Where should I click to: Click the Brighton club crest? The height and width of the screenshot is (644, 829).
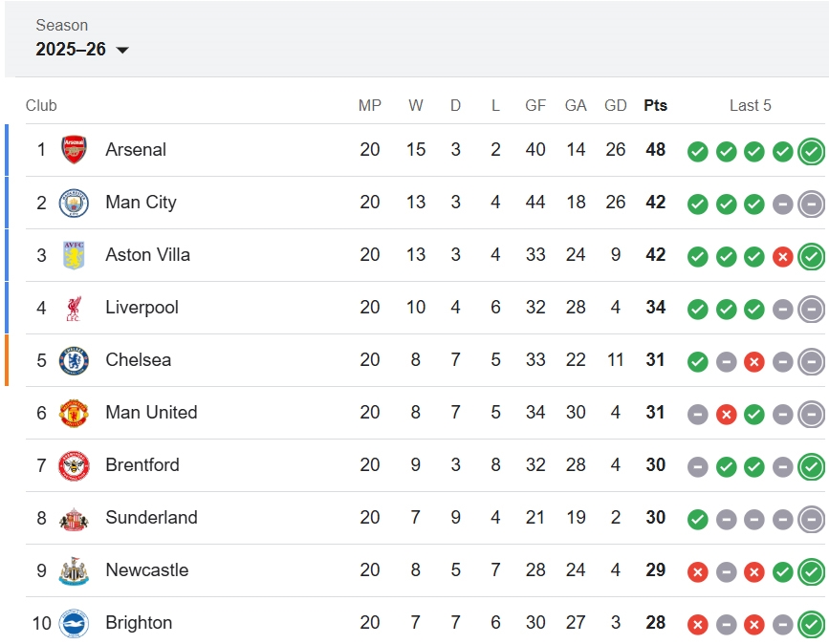(74, 623)
